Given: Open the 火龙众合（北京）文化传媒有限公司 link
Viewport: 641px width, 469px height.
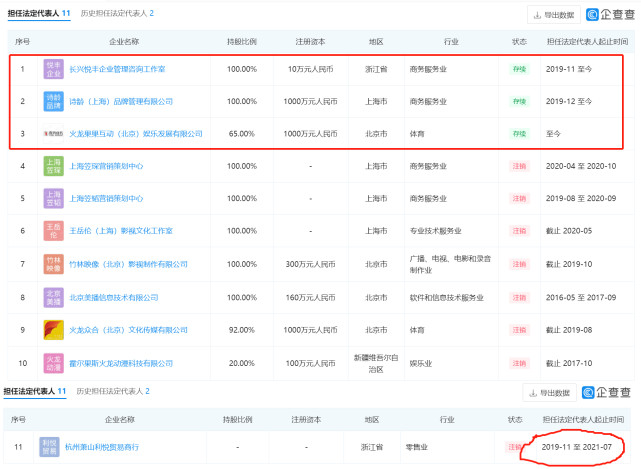Looking at the screenshot, I should pyautogui.click(x=128, y=330).
